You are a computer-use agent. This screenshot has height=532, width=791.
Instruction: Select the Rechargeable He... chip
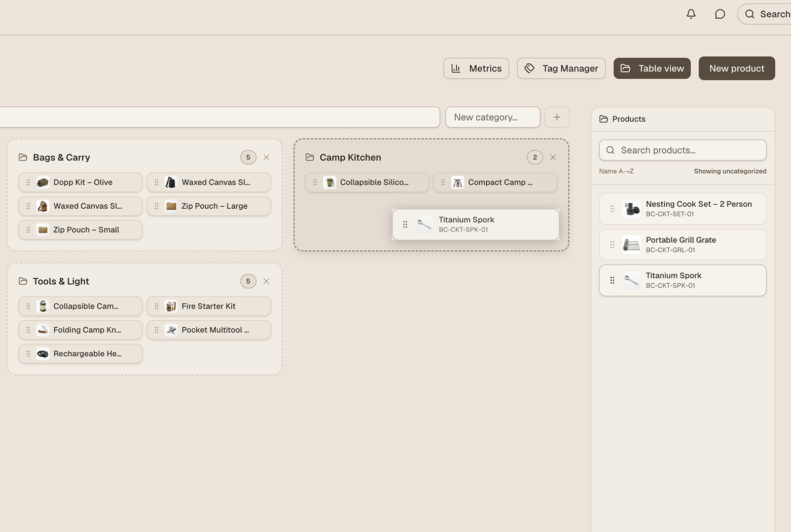81,354
